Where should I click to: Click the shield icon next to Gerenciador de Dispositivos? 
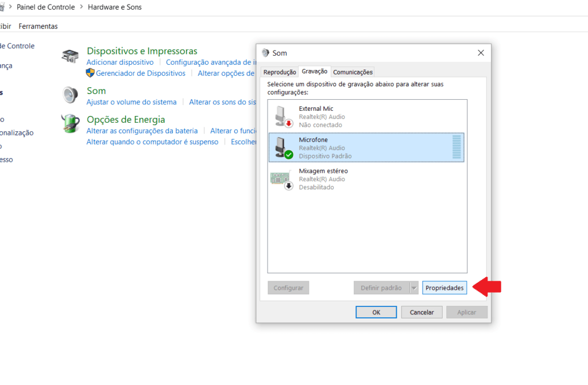90,73
